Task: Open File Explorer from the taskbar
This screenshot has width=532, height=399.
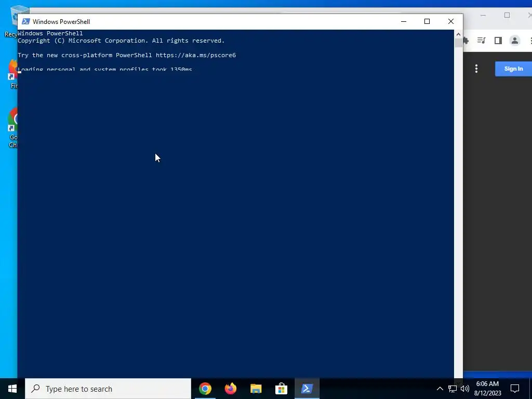Action: tap(256, 389)
